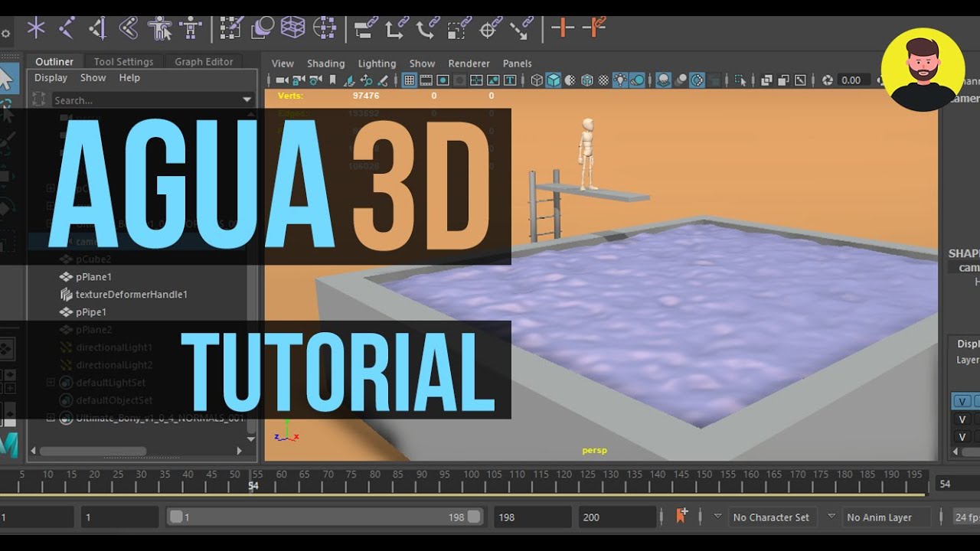
Task: Click the Grease Pencil viewport icon
Action: 383,80
